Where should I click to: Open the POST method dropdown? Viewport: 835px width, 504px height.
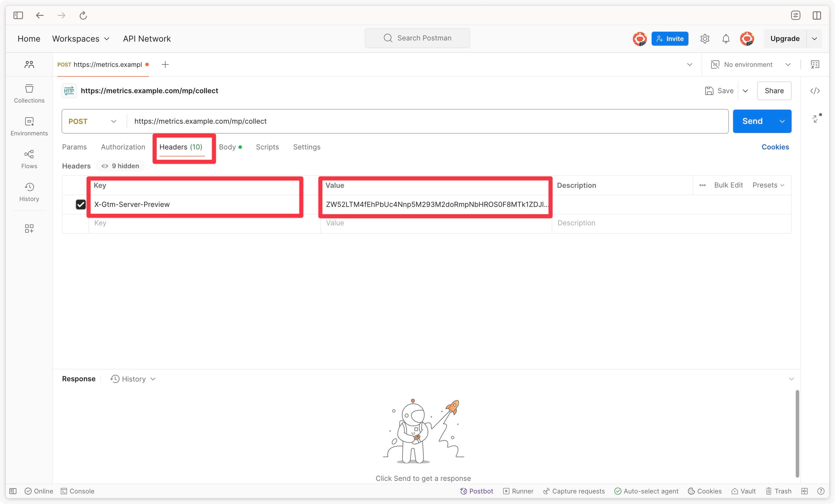coord(93,121)
